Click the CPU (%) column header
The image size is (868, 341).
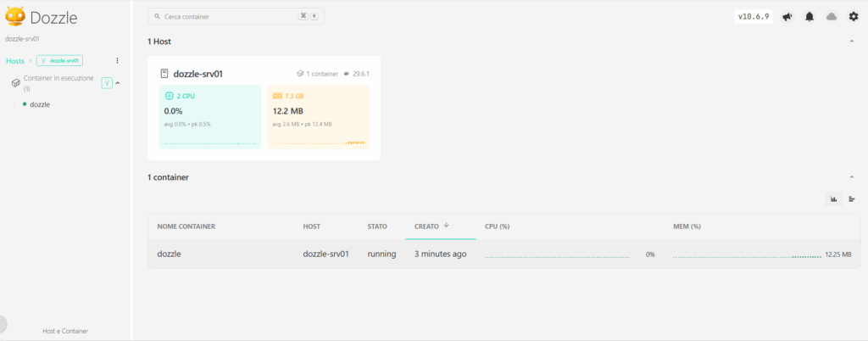tap(497, 226)
